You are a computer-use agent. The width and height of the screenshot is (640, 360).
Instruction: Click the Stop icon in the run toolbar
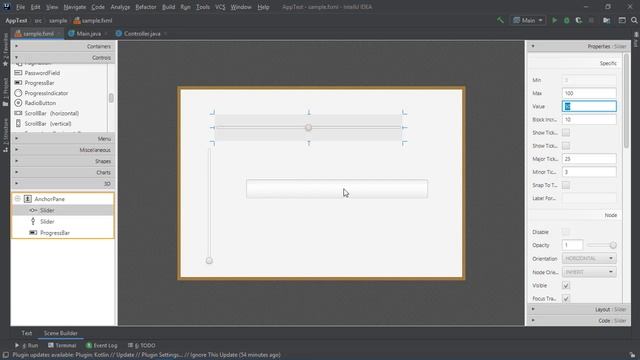[591, 20]
